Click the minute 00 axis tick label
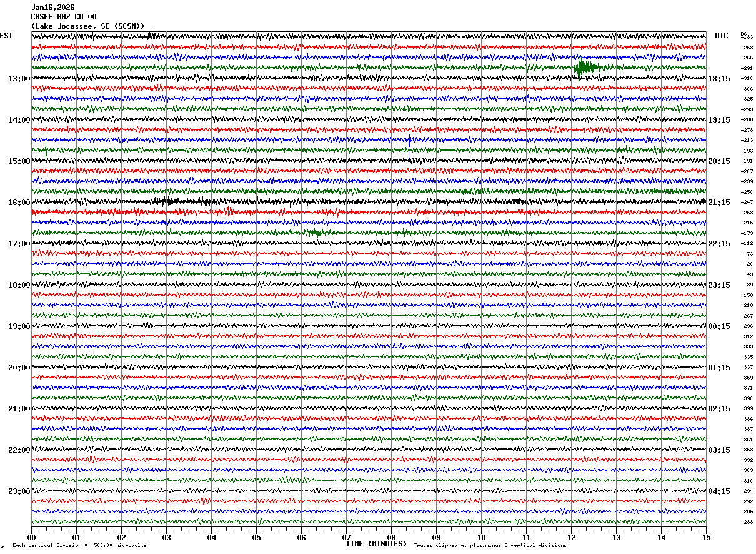The height and width of the screenshot is (554, 756). 31,538
